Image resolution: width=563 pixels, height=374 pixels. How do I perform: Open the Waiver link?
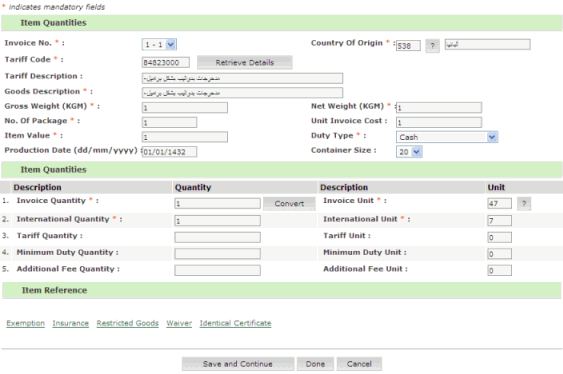179,323
